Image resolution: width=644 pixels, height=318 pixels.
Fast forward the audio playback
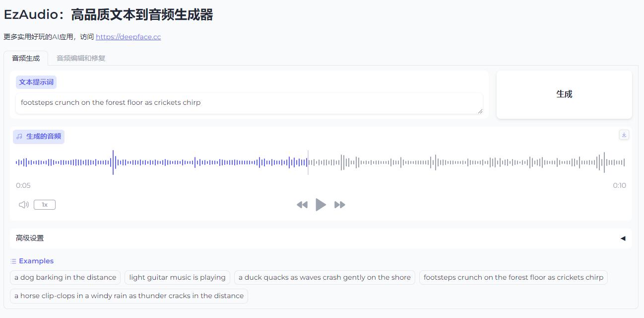coord(340,205)
